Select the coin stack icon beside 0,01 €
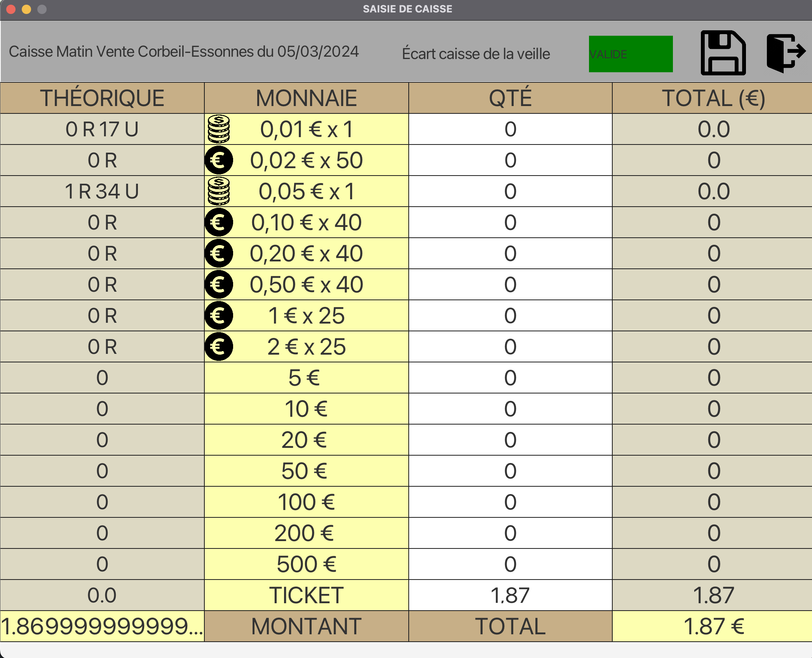812x658 pixels. pyautogui.click(x=218, y=129)
